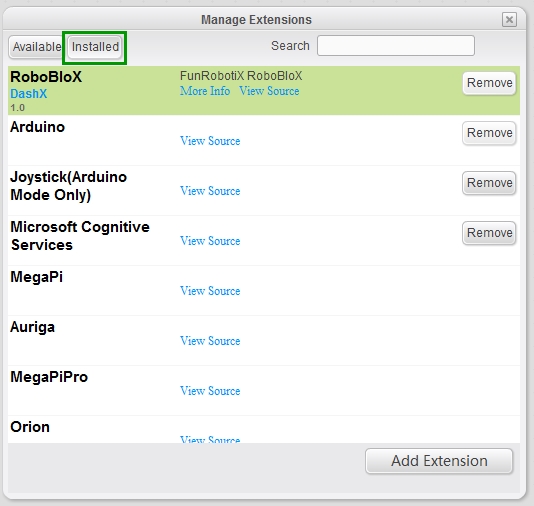The image size is (534, 506).
Task: Remove the Arduino extension
Action: [x=489, y=133]
